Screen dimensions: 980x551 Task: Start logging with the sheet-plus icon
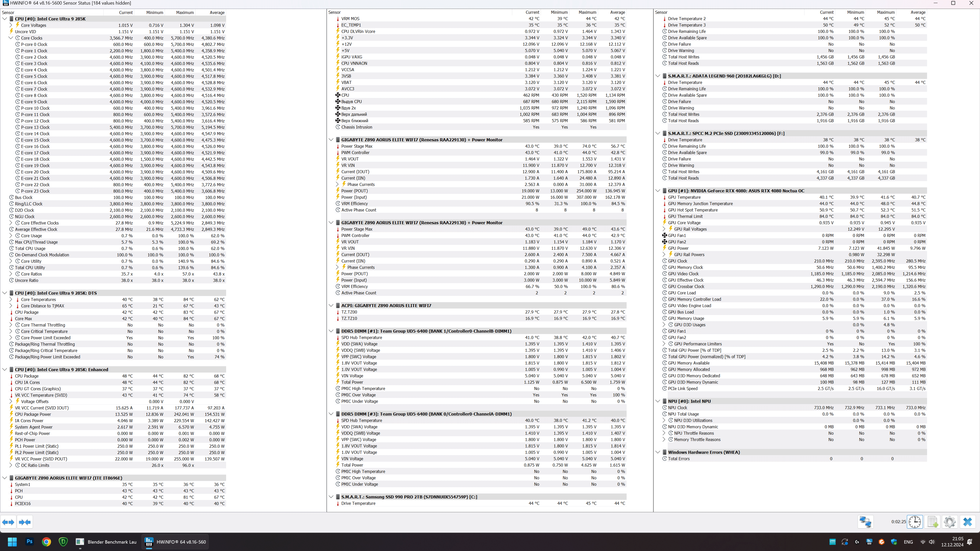[x=933, y=522]
